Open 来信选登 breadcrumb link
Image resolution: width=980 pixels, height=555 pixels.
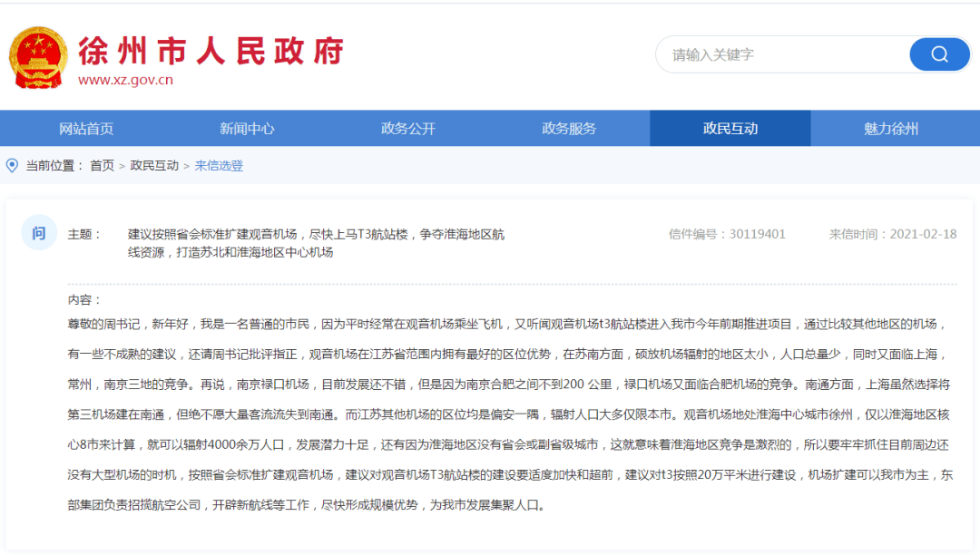219,165
